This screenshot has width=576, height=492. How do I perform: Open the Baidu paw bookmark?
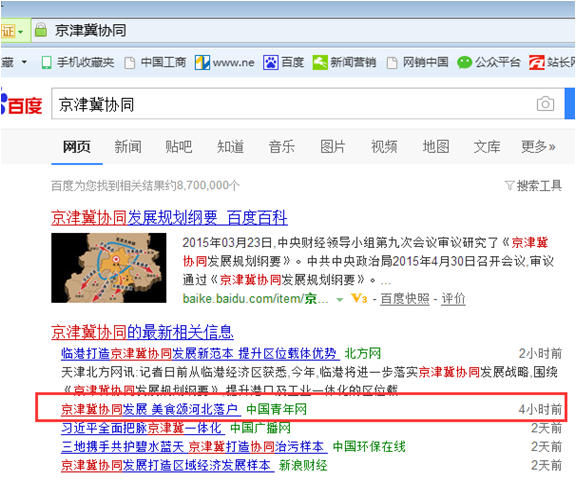(x=270, y=62)
